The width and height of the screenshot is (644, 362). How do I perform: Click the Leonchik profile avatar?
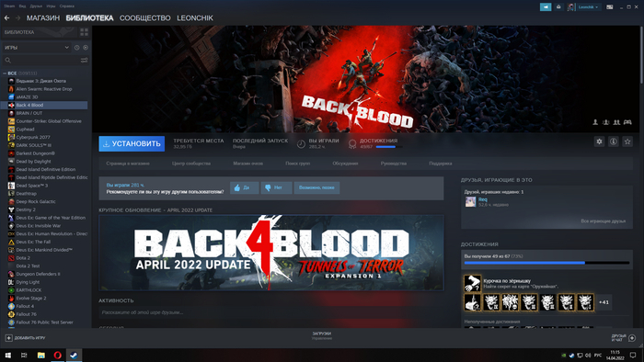pyautogui.click(x=571, y=7)
